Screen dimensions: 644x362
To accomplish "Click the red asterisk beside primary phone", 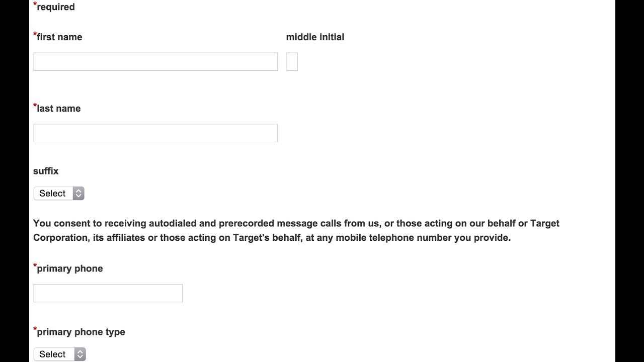I will 35,266.
